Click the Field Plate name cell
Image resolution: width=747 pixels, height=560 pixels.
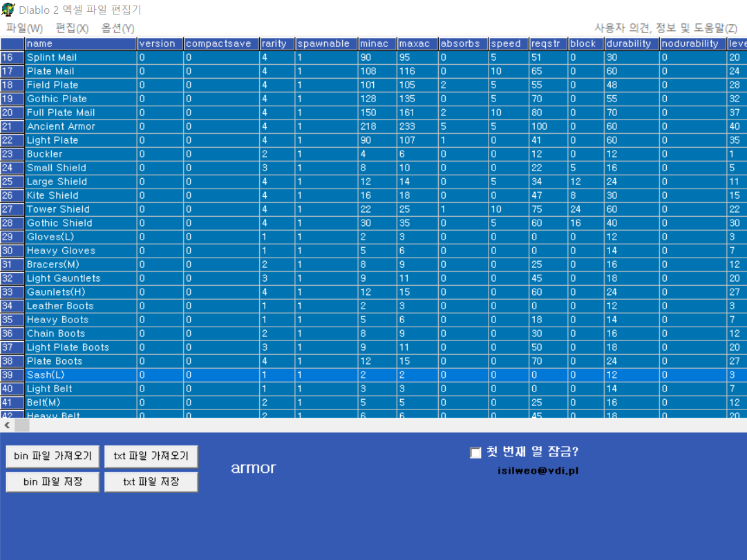coord(81,85)
